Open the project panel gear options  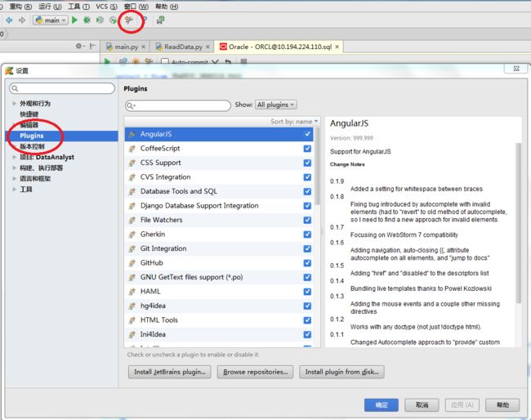point(79,46)
